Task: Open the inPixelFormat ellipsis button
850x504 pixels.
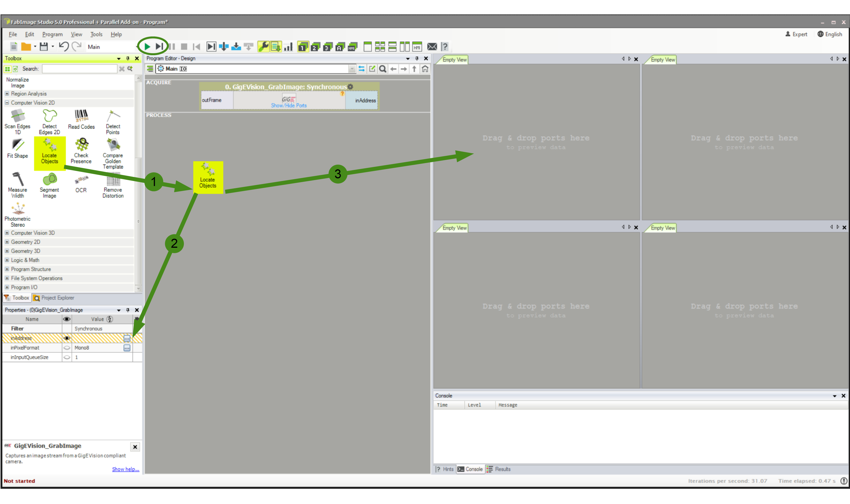Action: pyautogui.click(x=127, y=347)
